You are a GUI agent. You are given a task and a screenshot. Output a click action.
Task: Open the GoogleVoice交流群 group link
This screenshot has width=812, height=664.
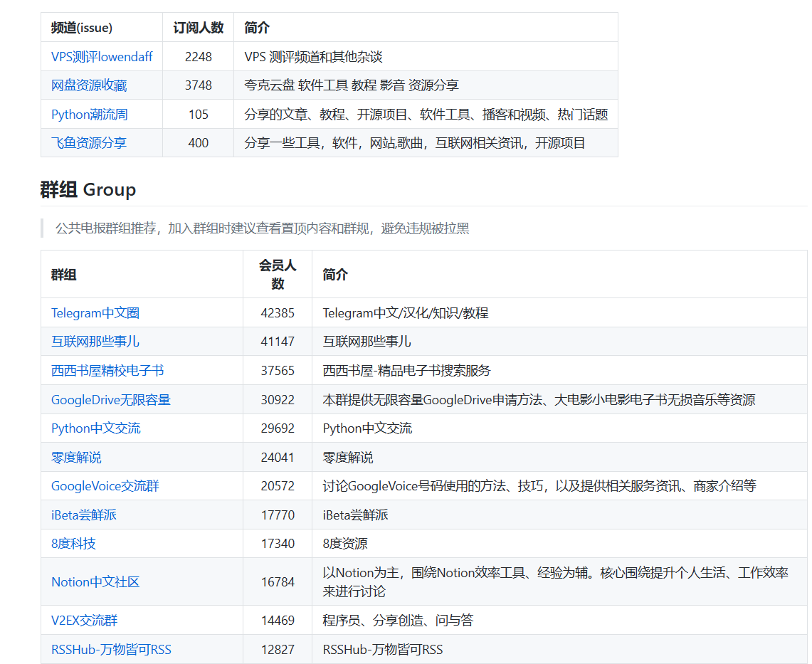(x=104, y=485)
